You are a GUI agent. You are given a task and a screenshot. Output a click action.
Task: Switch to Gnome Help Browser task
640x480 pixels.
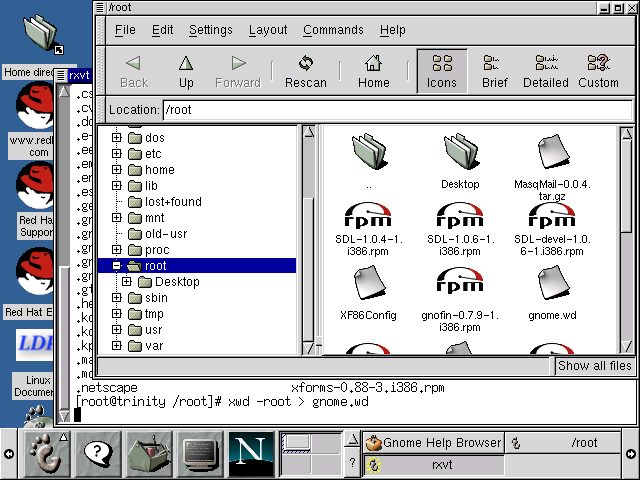434,443
